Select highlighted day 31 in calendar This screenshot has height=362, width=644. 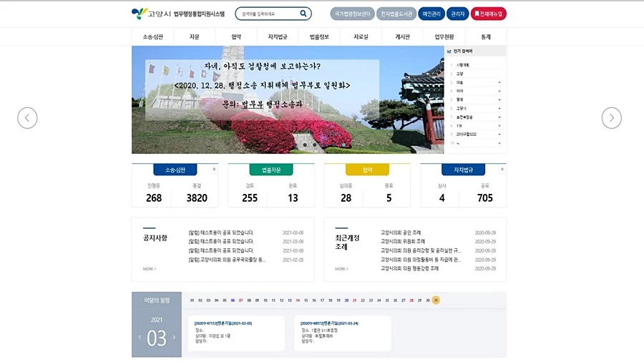point(436,300)
